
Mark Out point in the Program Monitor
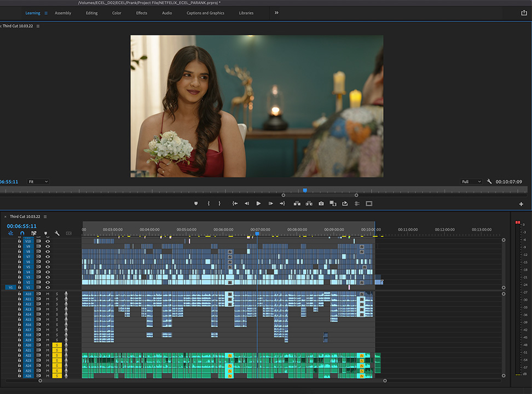point(219,204)
